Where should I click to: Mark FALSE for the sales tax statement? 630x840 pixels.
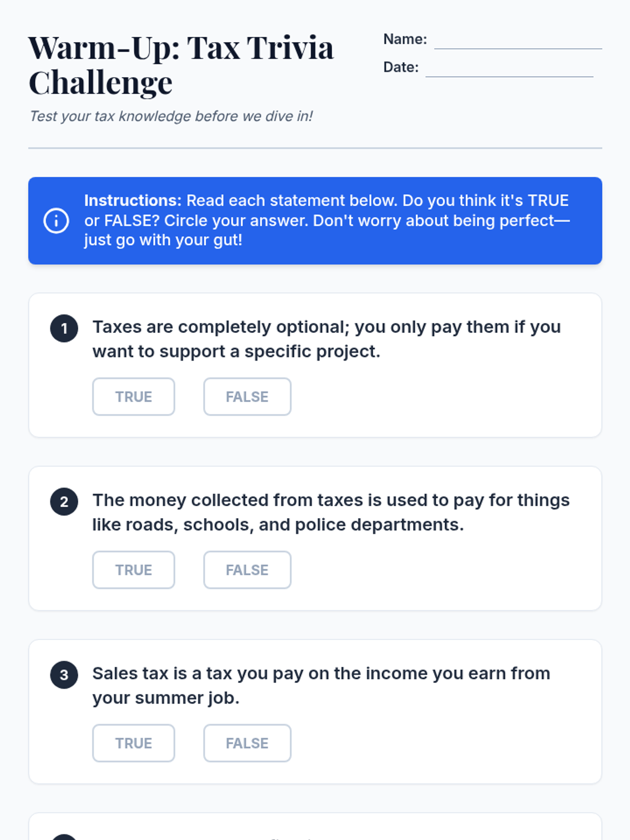click(x=247, y=743)
